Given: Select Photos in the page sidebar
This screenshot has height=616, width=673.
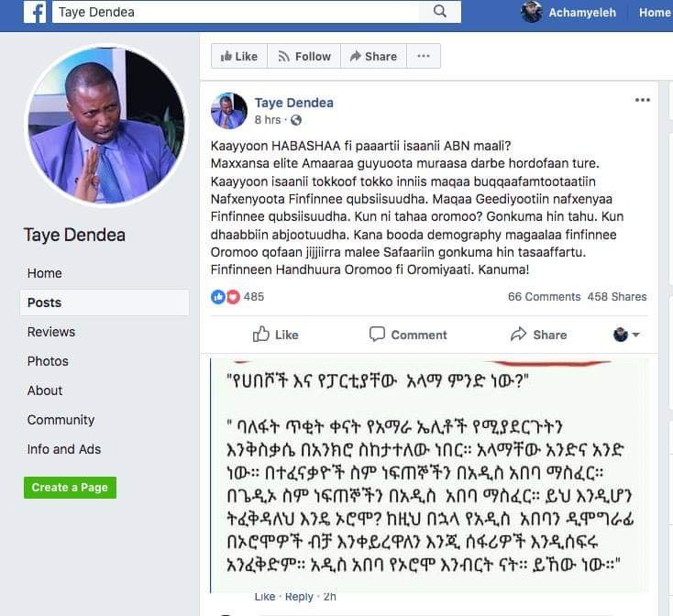Looking at the screenshot, I should pyautogui.click(x=48, y=361).
